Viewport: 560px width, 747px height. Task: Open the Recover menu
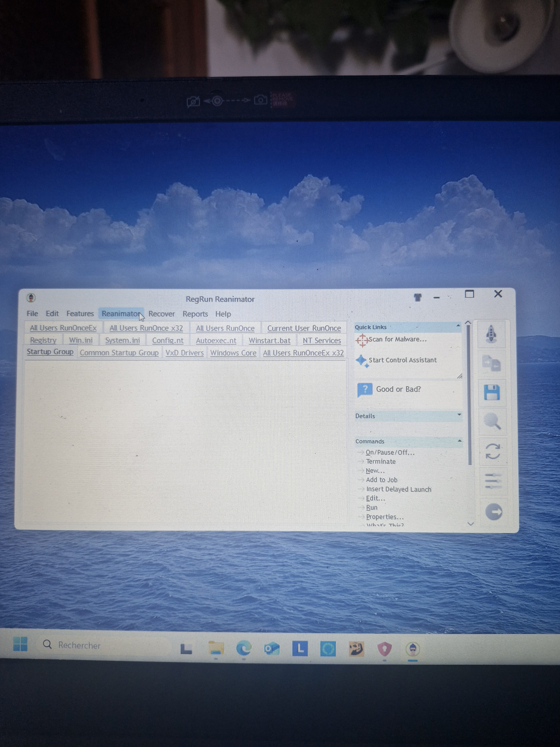point(162,314)
